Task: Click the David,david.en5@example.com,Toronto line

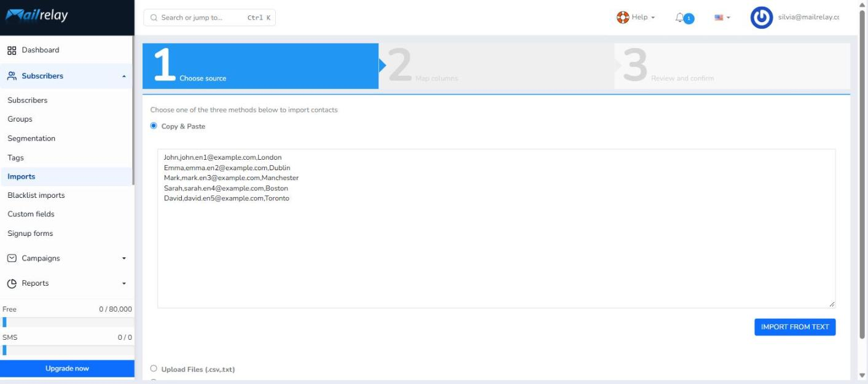Action: 226,198
